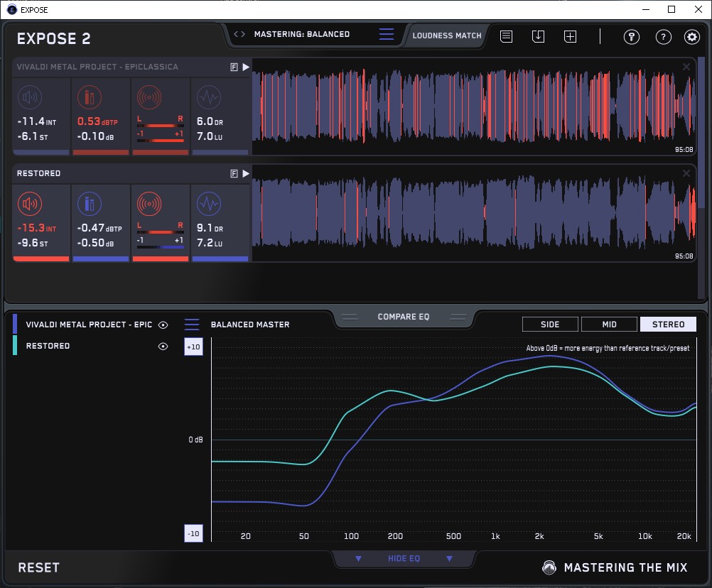The image size is (712, 588).
Task: Click the stereo phase icon on Vivaldi track
Action: point(149,97)
